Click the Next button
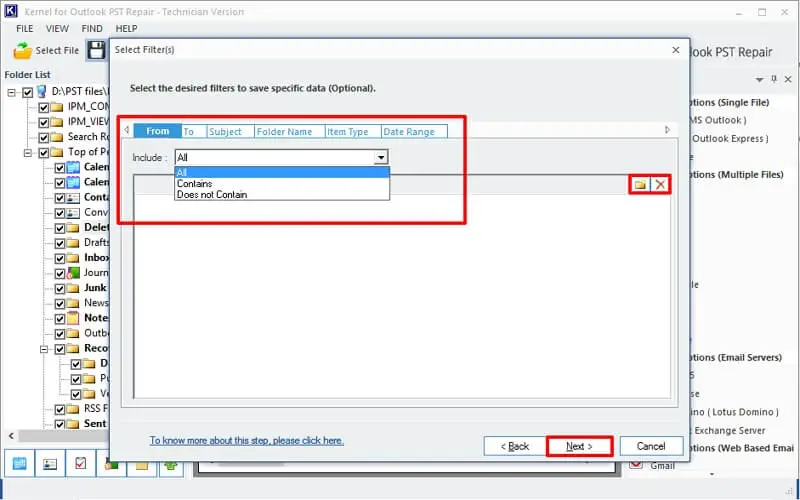Viewport: 800px width, 500px height. [579, 446]
